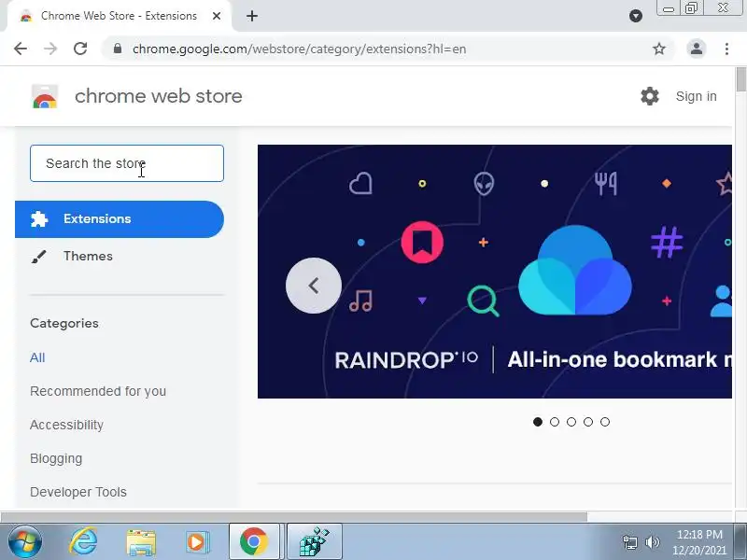
Task: Click the Categories heading
Action: coord(64,323)
